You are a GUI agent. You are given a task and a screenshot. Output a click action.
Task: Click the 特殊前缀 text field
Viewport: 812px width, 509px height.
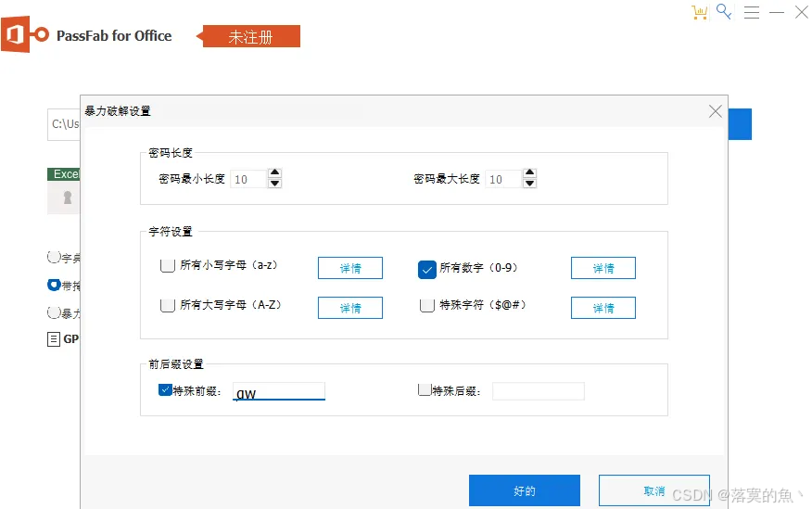click(279, 391)
